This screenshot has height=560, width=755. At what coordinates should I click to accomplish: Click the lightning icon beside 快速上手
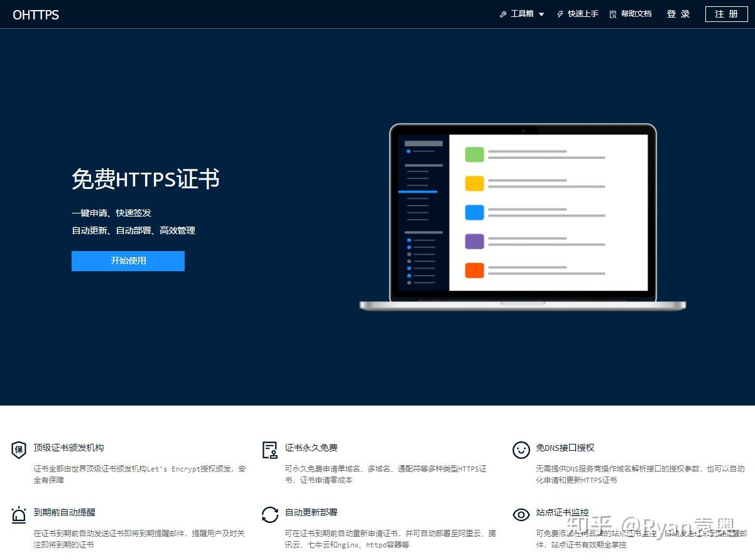(x=560, y=14)
